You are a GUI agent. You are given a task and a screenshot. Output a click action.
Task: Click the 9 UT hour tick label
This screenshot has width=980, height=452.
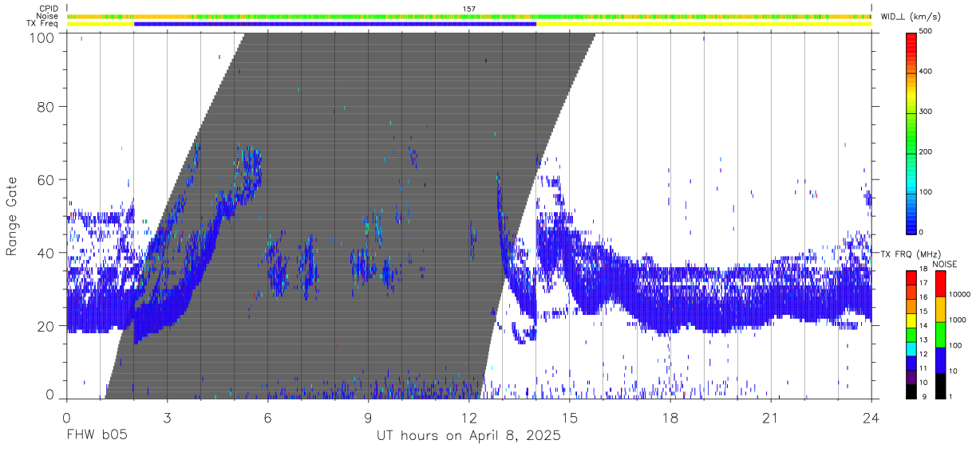(368, 417)
